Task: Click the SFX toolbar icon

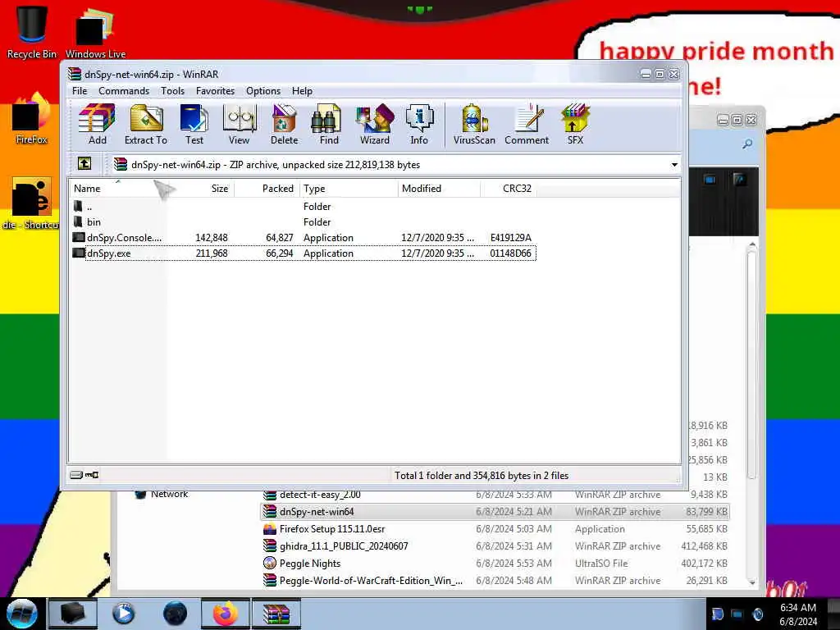Action: click(575, 125)
